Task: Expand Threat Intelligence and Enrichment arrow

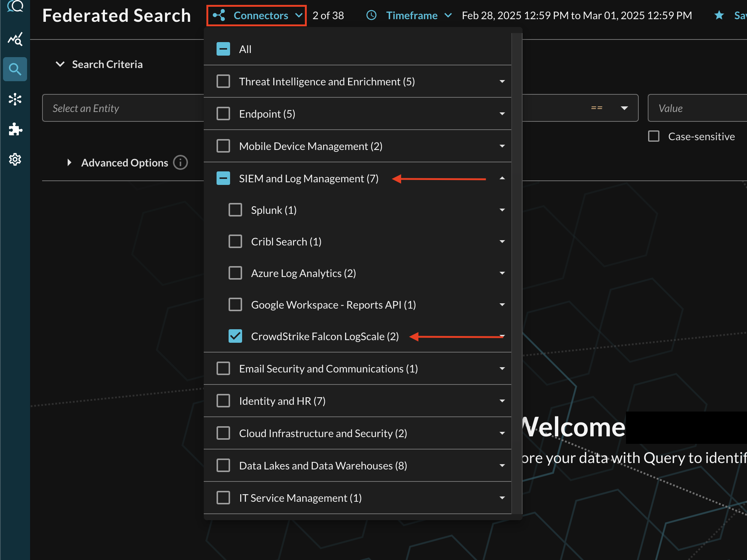Action: 502,82
